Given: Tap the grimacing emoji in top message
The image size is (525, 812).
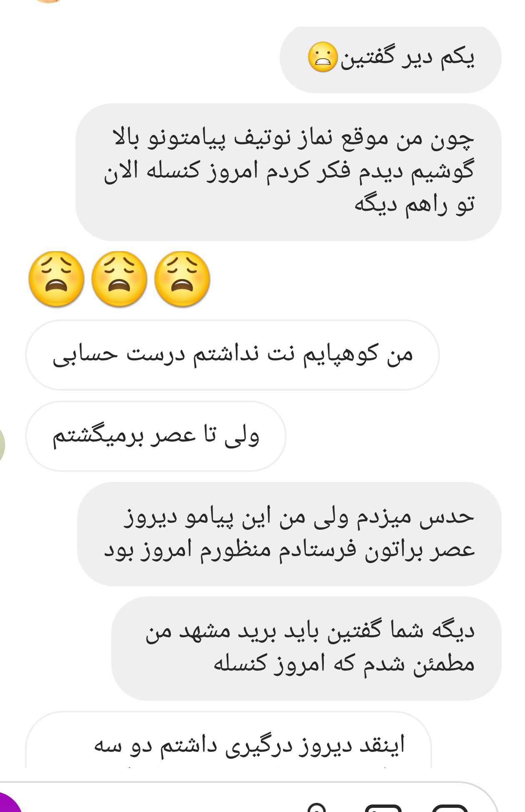Looking at the screenshot, I should coord(322,57).
